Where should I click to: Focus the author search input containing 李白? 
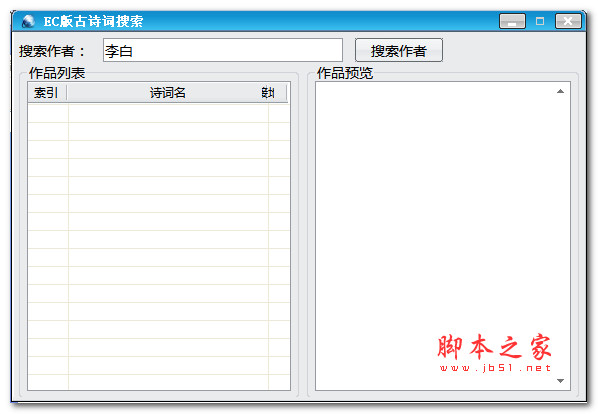tap(223, 50)
